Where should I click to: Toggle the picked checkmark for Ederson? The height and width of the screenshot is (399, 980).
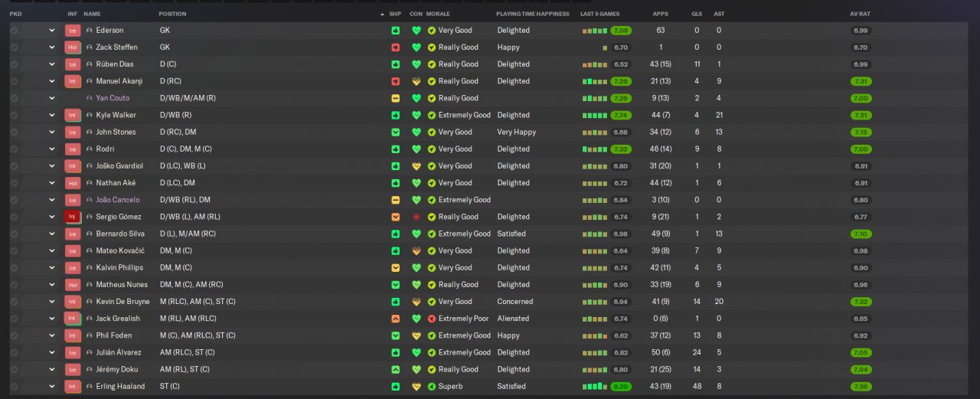click(x=14, y=31)
